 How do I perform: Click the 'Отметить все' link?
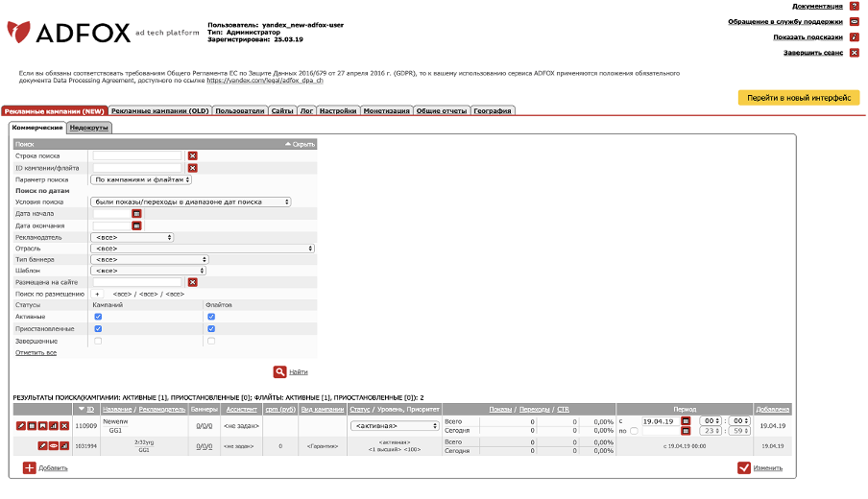[x=36, y=352]
